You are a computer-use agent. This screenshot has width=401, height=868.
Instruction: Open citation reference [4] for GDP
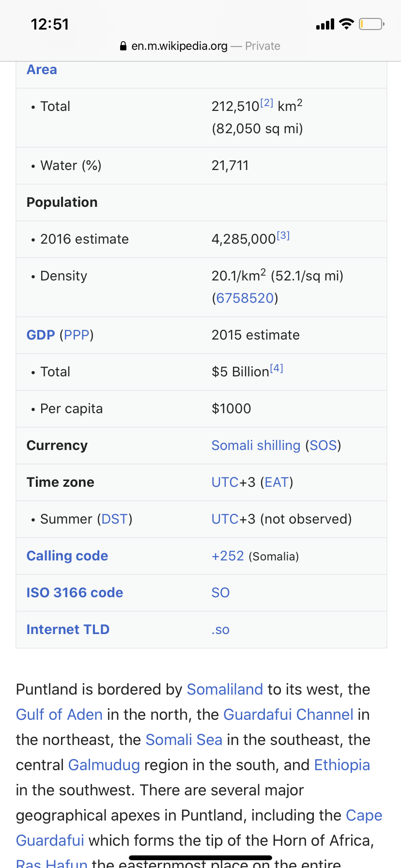coord(277,368)
